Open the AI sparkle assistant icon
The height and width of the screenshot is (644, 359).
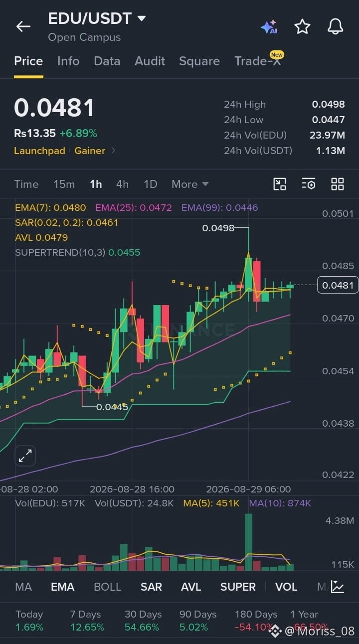[269, 27]
